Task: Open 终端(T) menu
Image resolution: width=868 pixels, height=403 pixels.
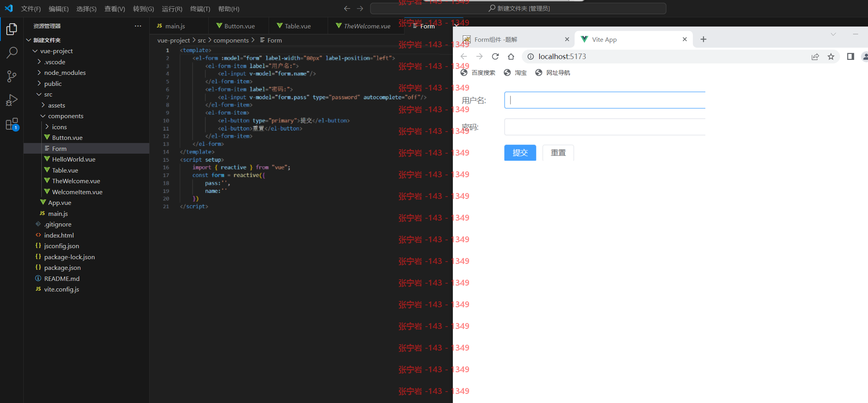Action: pyautogui.click(x=200, y=9)
